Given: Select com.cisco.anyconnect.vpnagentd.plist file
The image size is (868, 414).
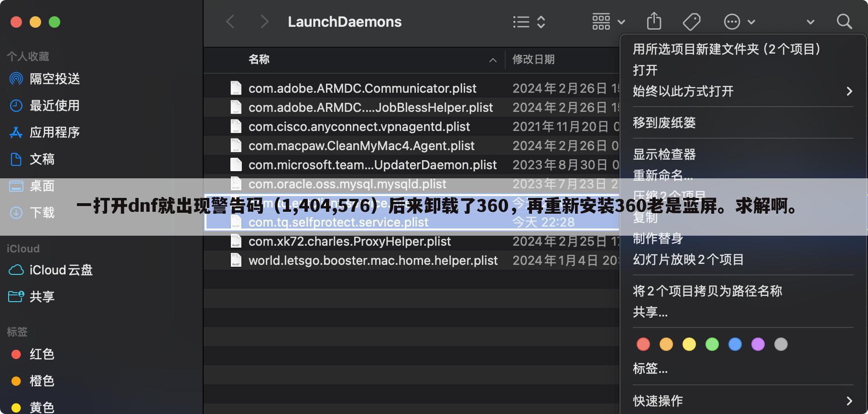Looking at the screenshot, I should pos(359,127).
